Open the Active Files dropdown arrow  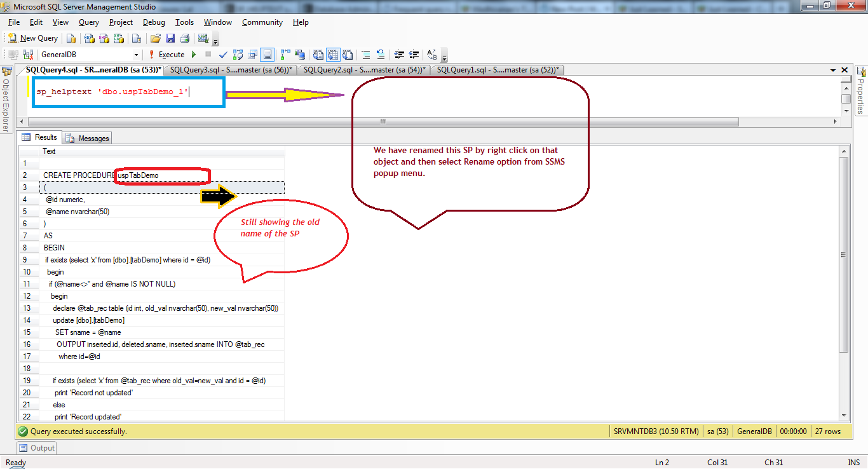click(833, 70)
